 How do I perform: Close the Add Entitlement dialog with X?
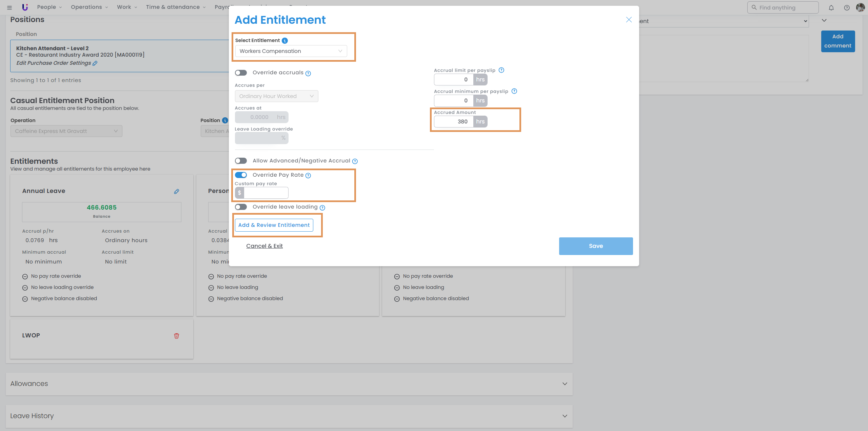(629, 20)
